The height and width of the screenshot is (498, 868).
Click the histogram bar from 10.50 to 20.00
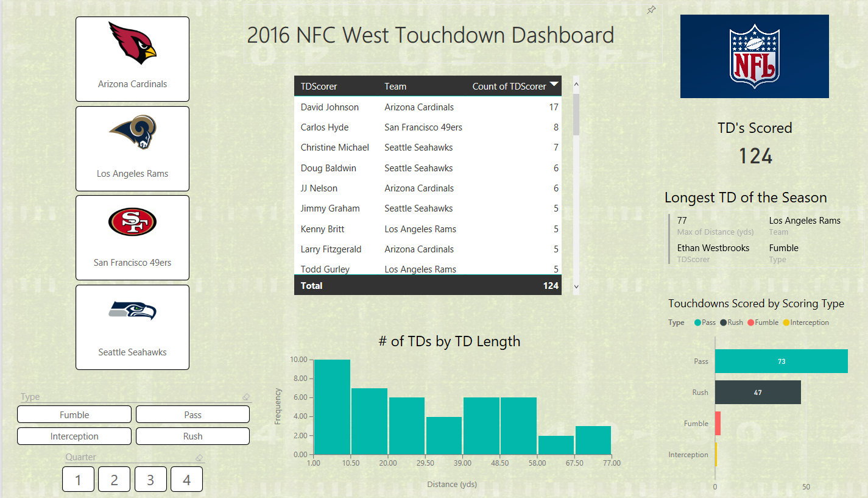(x=370, y=421)
